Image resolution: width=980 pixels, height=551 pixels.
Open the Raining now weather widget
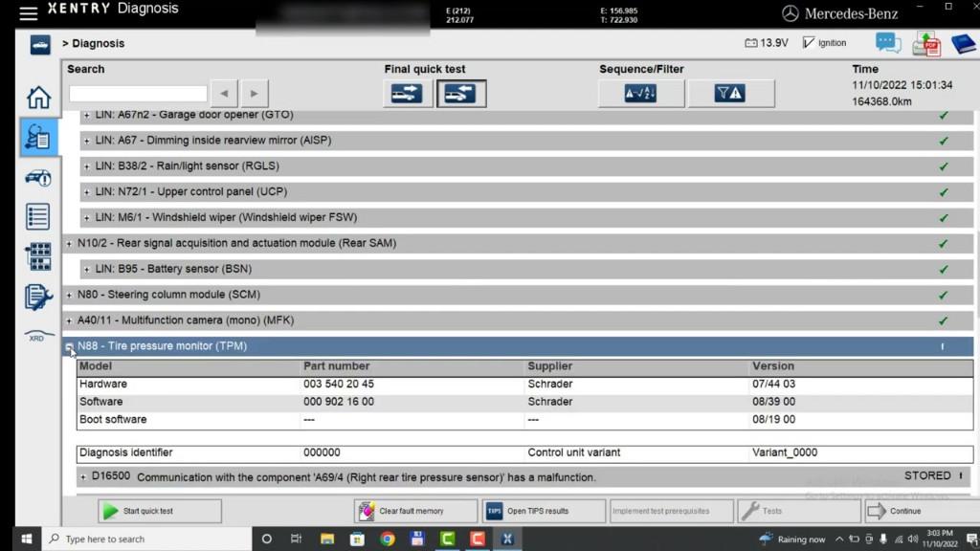(791, 539)
